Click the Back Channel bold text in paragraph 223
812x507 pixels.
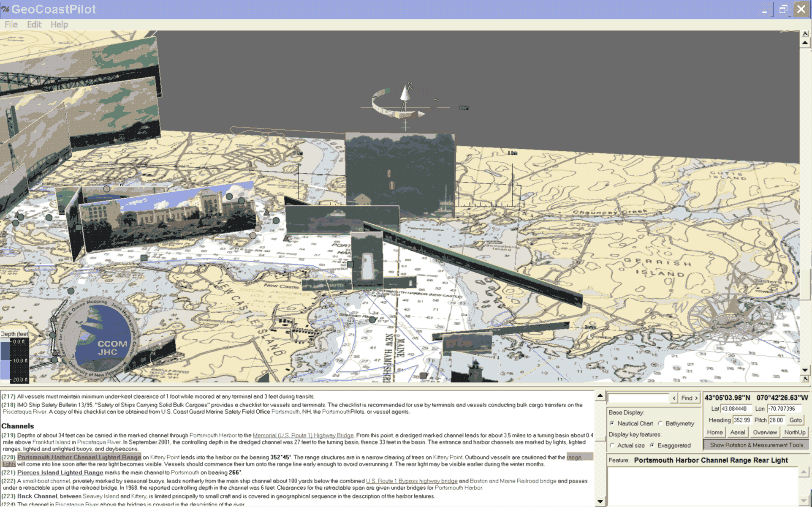[37, 496]
